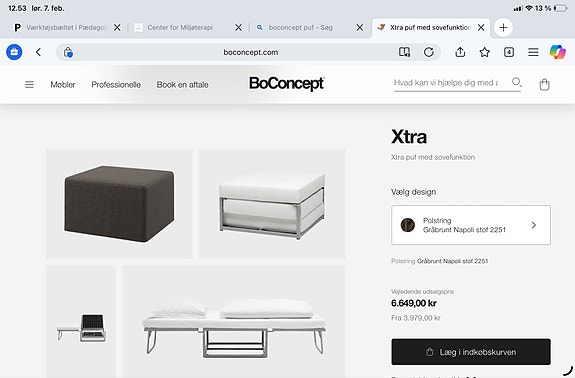Image resolution: width=575 pixels, height=378 pixels.
Task: Add page to favorites with star icon
Action: click(x=484, y=52)
